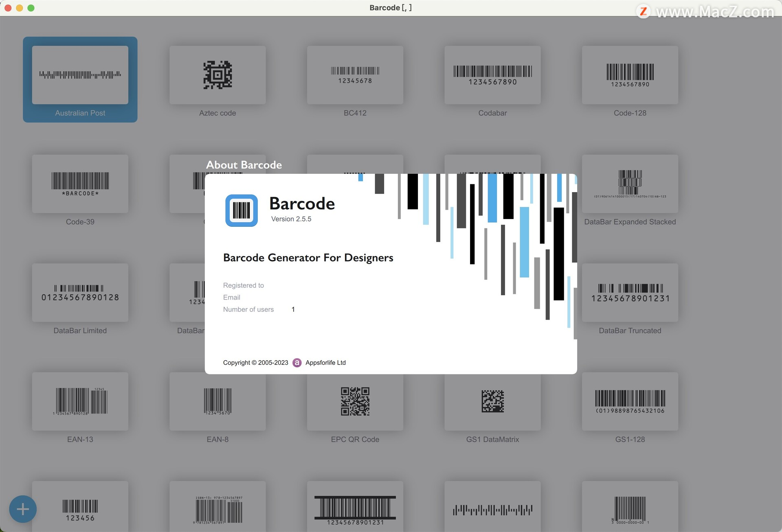Screen dimensions: 782x532
Task: Click the EPC QR Code label
Action: pyautogui.click(x=355, y=440)
